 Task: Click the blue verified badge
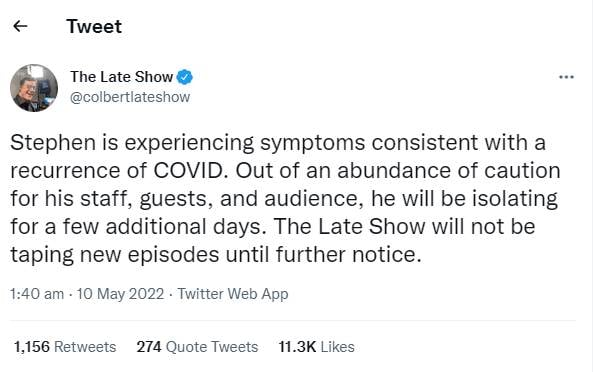click(185, 77)
